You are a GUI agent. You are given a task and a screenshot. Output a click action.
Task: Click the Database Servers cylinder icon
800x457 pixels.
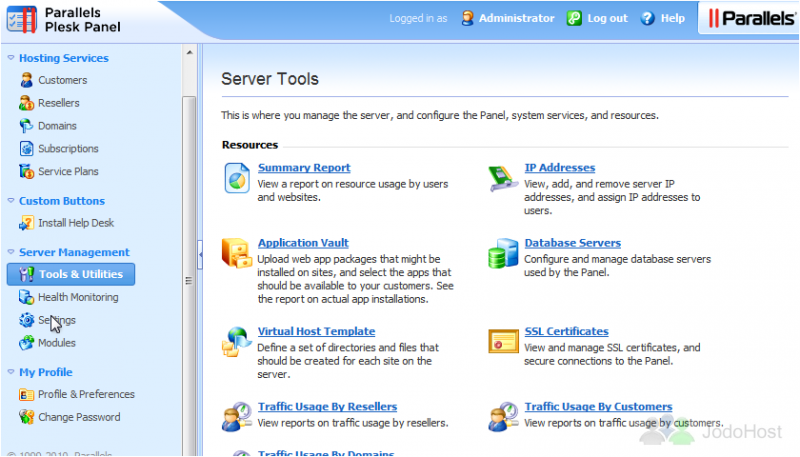click(503, 253)
